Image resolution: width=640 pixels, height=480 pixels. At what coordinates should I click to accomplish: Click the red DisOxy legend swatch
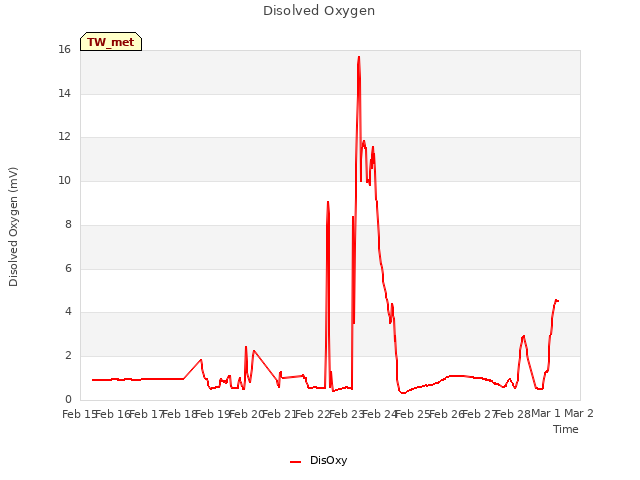295,462
